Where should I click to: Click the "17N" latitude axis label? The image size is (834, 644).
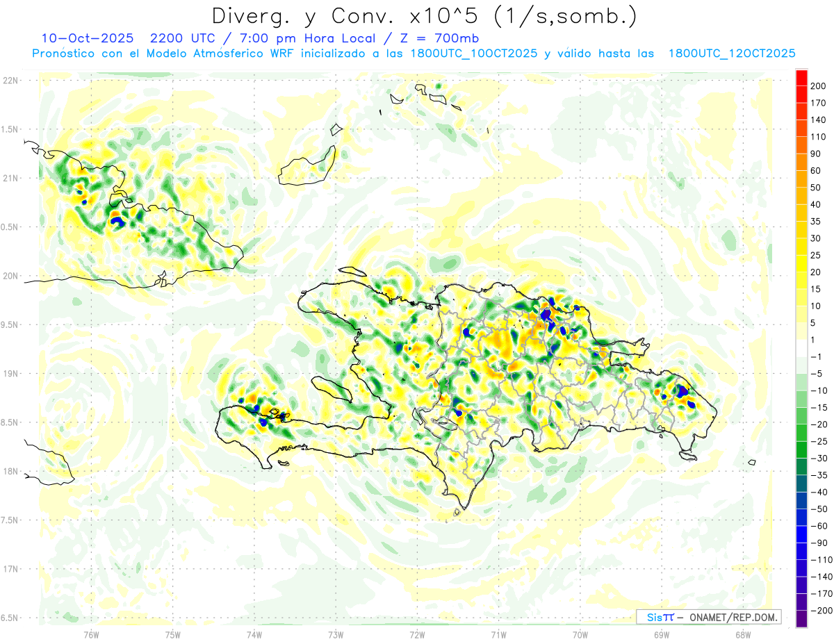tap(11, 569)
